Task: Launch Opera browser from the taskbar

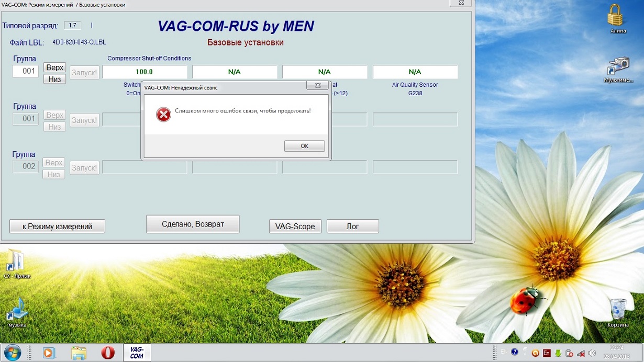Action: point(108,353)
